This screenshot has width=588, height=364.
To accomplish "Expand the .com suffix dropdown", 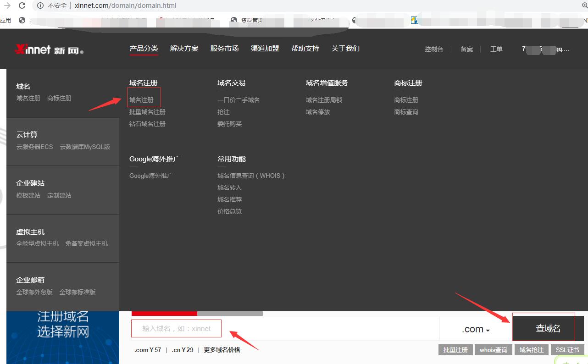I will coord(475,329).
